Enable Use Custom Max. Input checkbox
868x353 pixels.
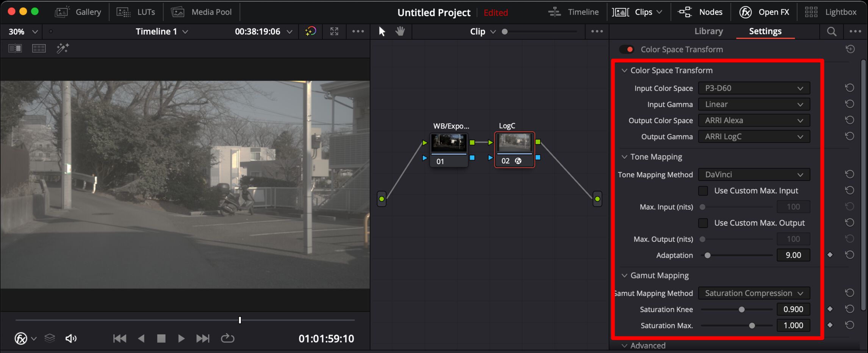pos(703,191)
